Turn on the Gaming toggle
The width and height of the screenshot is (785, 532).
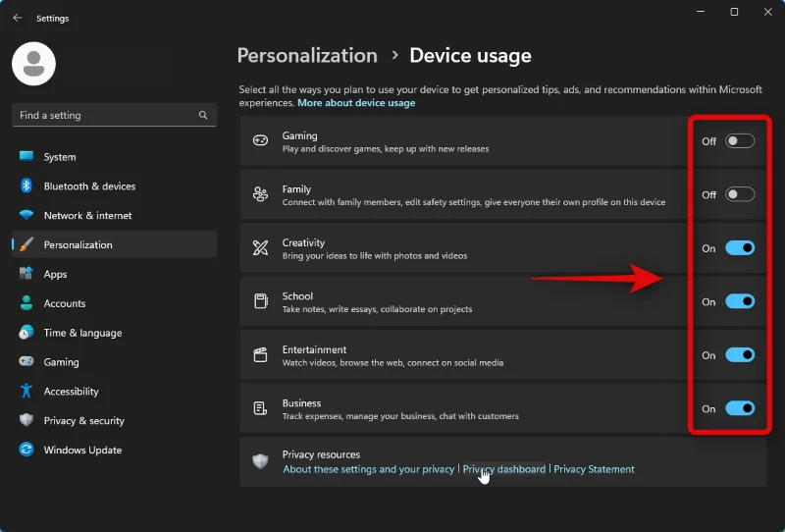(740, 141)
